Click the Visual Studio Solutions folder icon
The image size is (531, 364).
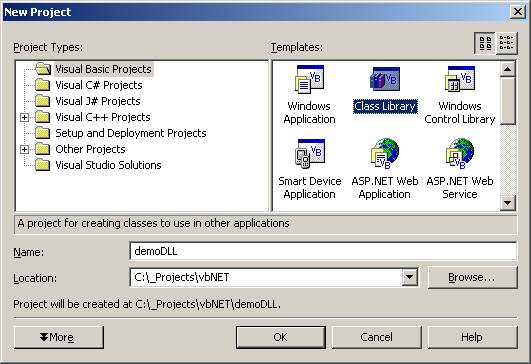[43, 165]
